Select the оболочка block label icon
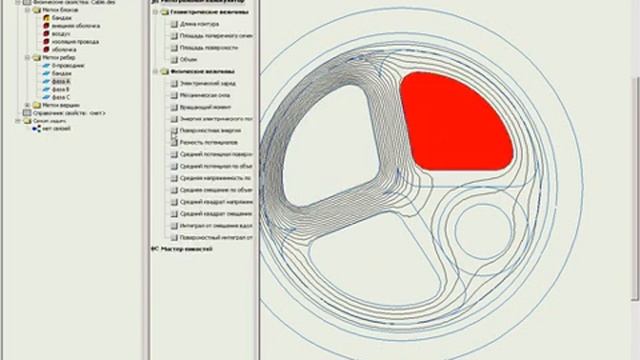 click(46, 49)
